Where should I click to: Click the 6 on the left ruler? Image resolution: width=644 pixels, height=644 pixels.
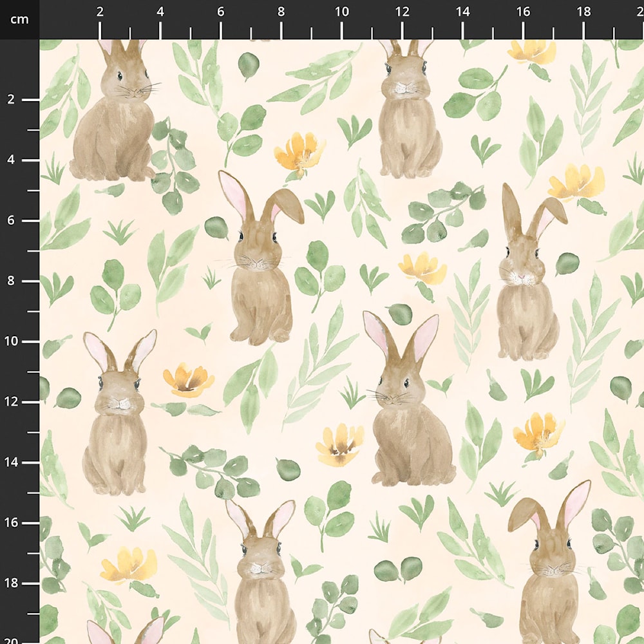pos(11,220)
